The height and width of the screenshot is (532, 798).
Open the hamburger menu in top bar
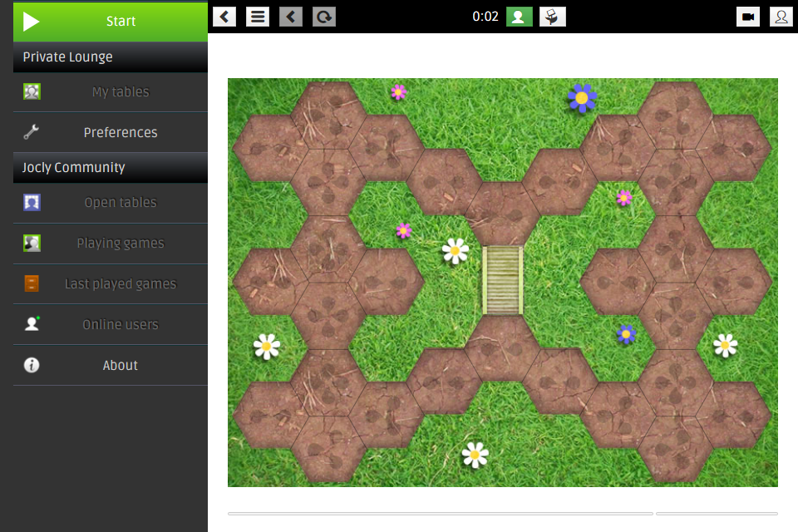point(258,17)
